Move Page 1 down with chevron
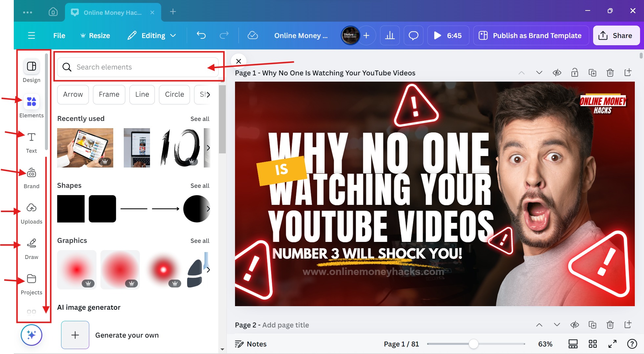Screen dimensions: 644x354 click(539, 73)
